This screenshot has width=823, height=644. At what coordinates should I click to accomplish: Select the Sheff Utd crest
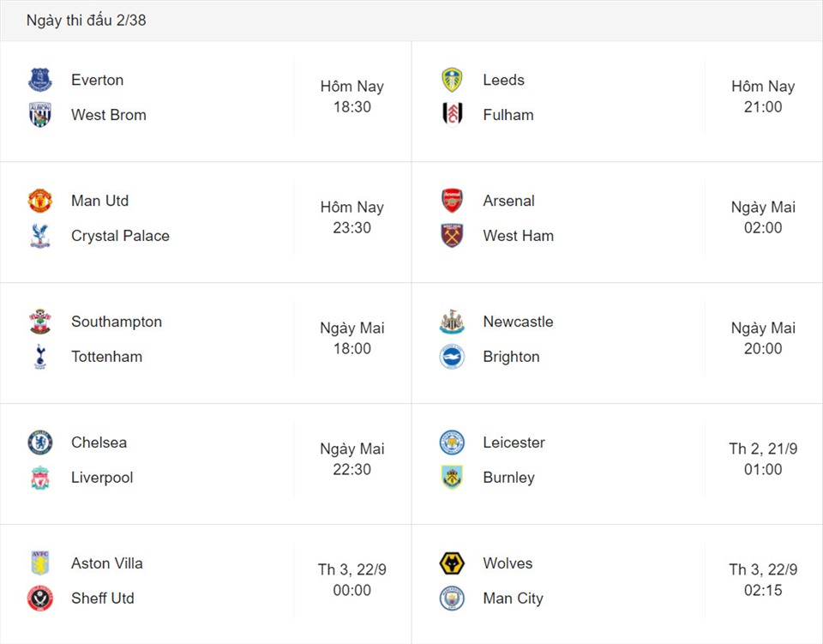(x=40, y=598)
